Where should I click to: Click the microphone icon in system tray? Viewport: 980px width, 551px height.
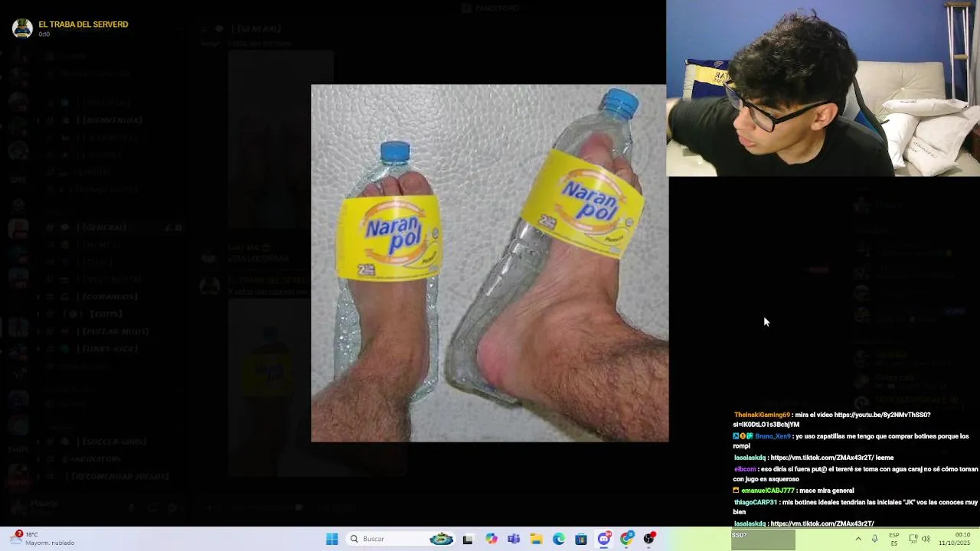click(x=874, y=539)
